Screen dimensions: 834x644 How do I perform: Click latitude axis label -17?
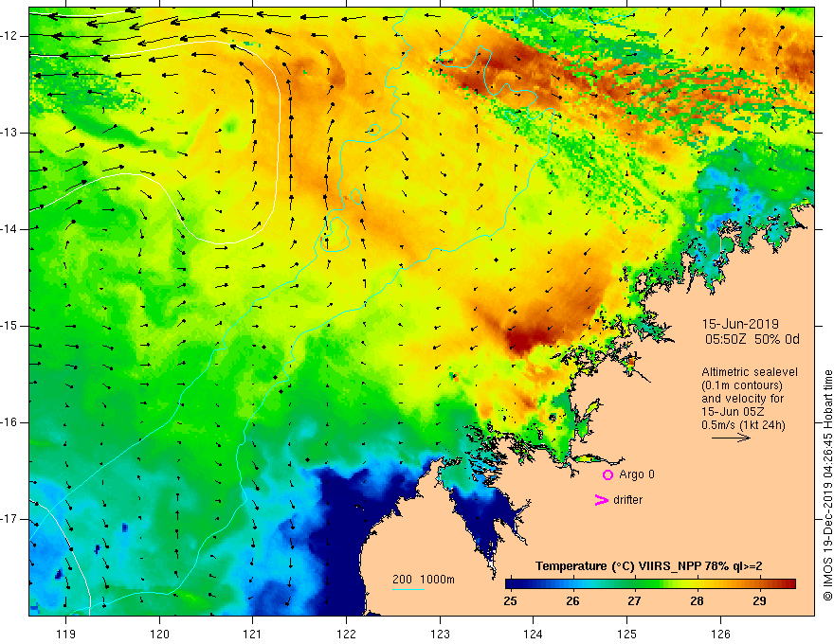point(9,519)
